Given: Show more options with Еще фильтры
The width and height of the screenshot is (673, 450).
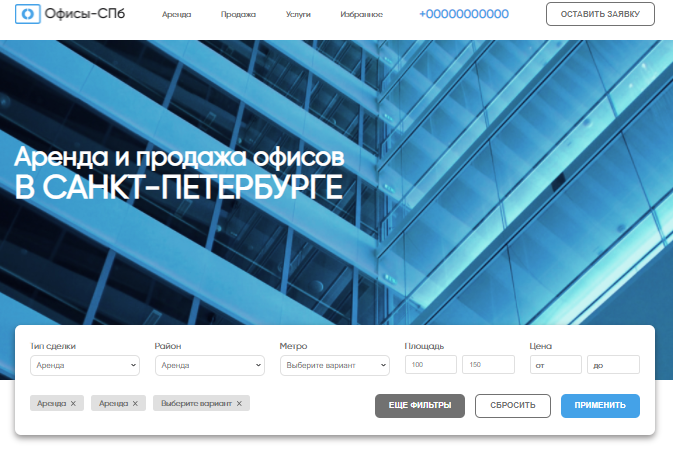Looking at the screenshot, I should coord(419,405).
